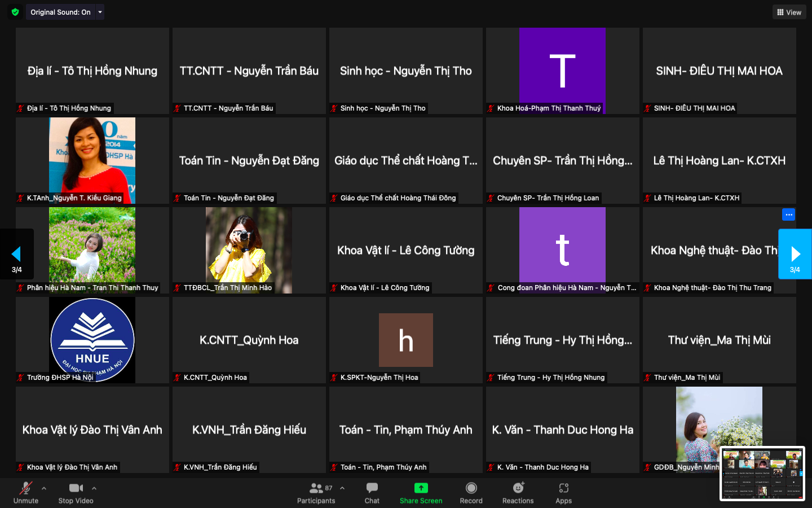Open the Chat panel

372,493
